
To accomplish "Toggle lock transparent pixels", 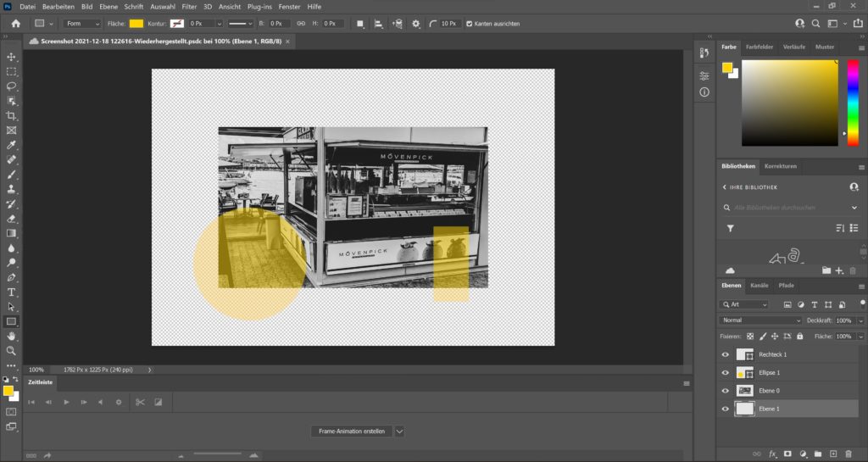I will point(750,337).
